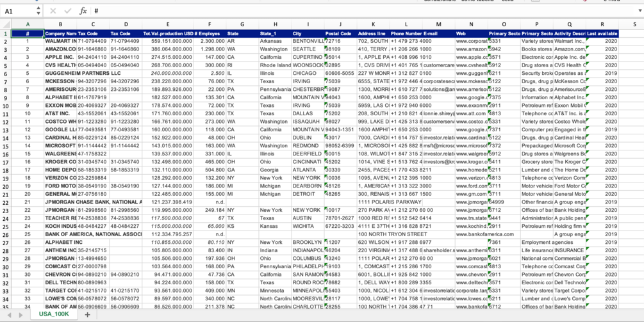
Task: Click the 'TEACHER RE' company cell
Action: click(x=60, y=218)
